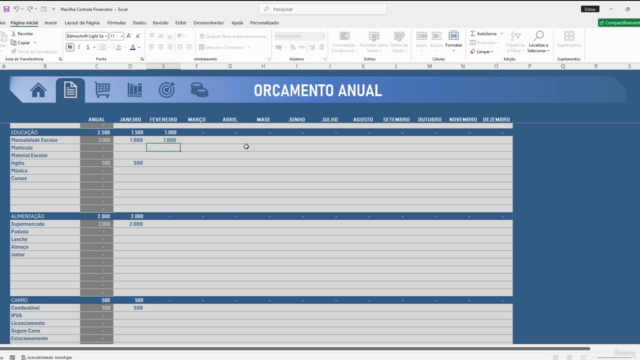640x360 pixels.
Task: Toggle bold (N) formatting
Action: coord(70,47)
